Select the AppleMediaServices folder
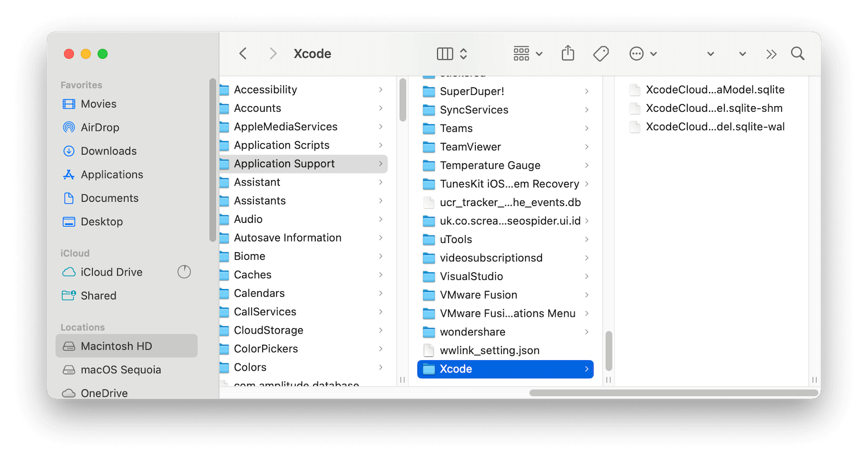 click(303, 127)
